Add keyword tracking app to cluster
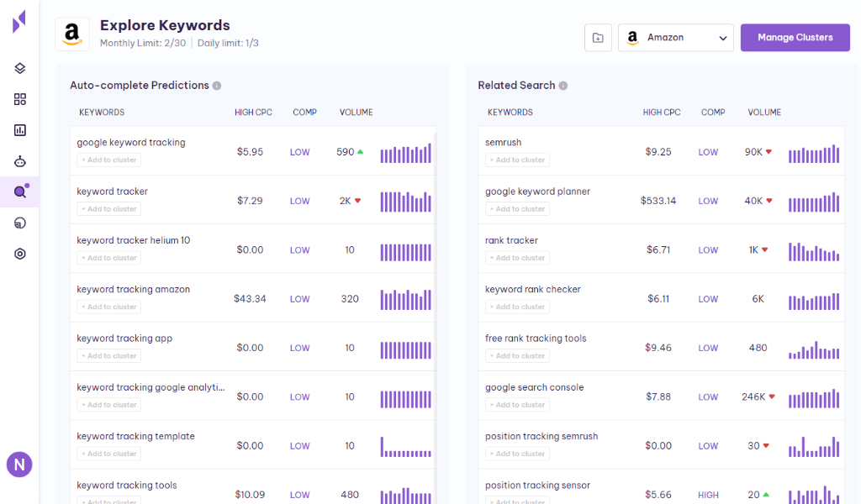Image resolution: width=861 pixels, height=504 pixels. tap(108, 356)
